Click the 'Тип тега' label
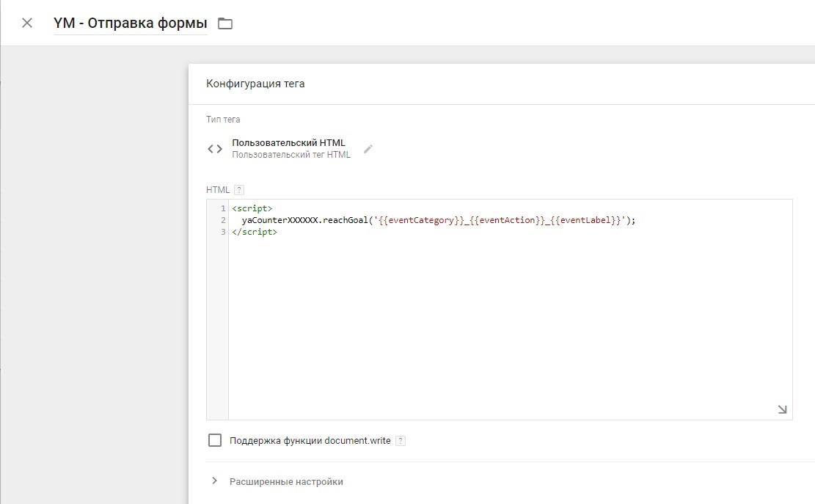Screen dimensions: 815x504 click(x=223, y=120)
